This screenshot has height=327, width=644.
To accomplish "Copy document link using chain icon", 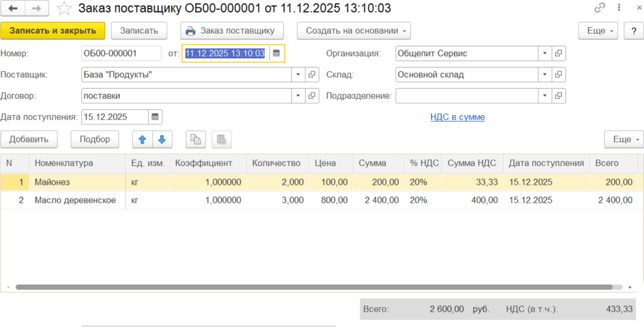I will 600,9.
